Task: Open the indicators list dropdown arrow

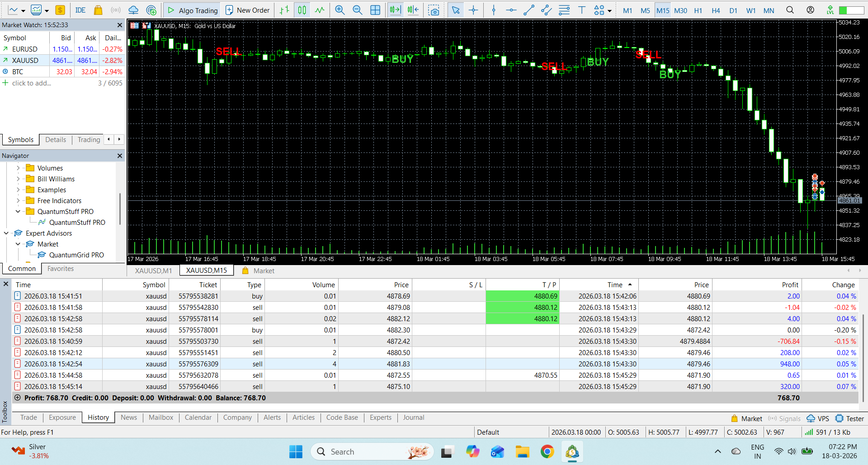Action: click(46, 11)
